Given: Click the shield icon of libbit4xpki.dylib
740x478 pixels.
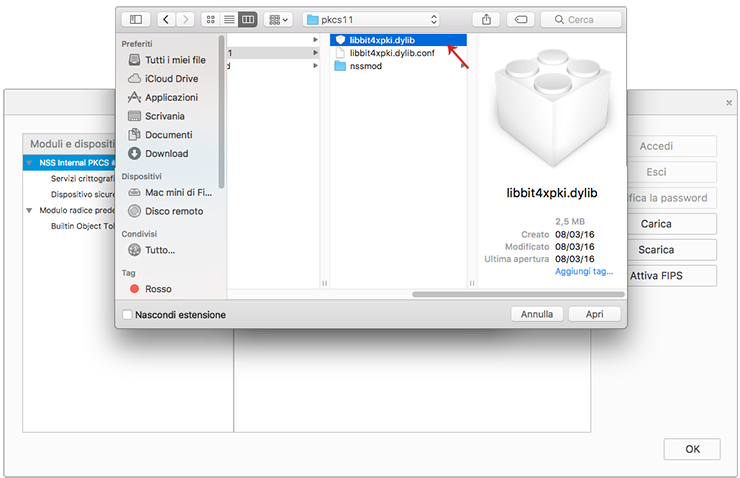Looking at the screenshot, I should click(340, 40).
